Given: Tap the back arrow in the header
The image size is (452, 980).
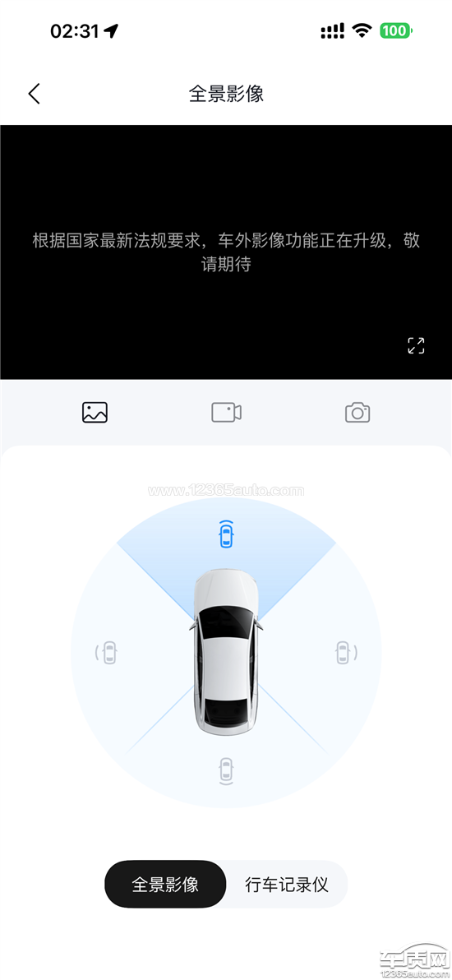Looking at the screenshot, I should [34, 94].
